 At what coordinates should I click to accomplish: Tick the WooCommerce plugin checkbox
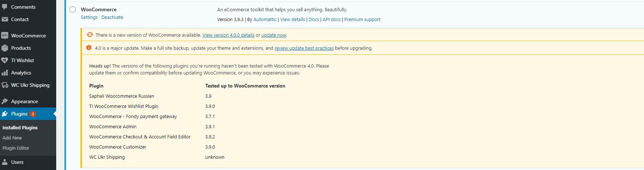tap(73, 9)
